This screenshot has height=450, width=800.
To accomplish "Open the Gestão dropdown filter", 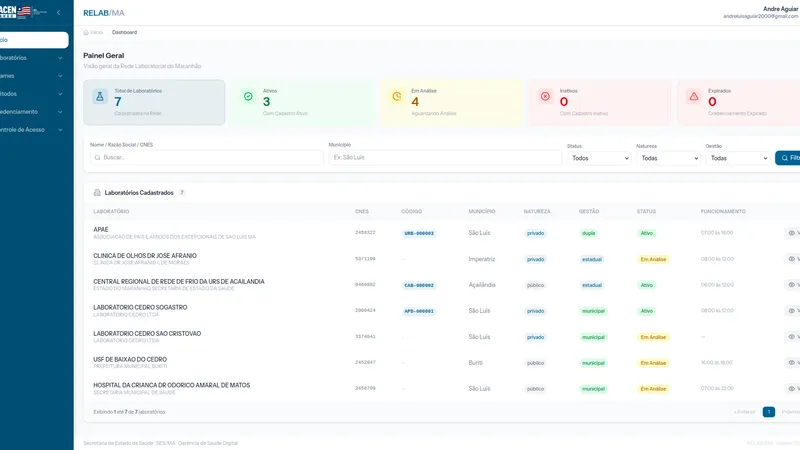I will (x=738, y=158).
